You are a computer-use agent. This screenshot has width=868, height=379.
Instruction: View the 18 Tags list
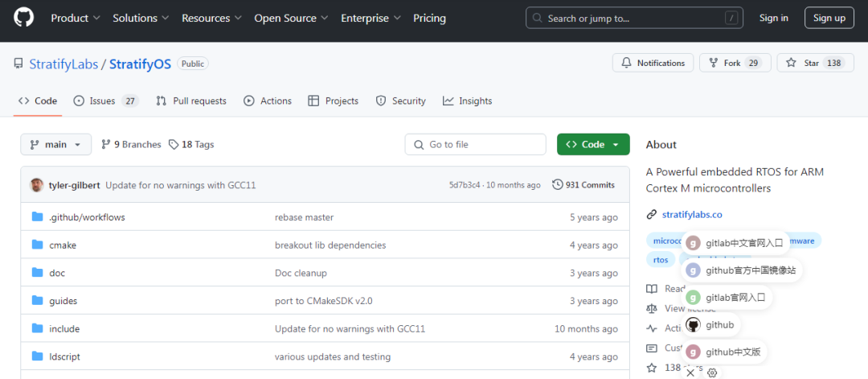191,145
